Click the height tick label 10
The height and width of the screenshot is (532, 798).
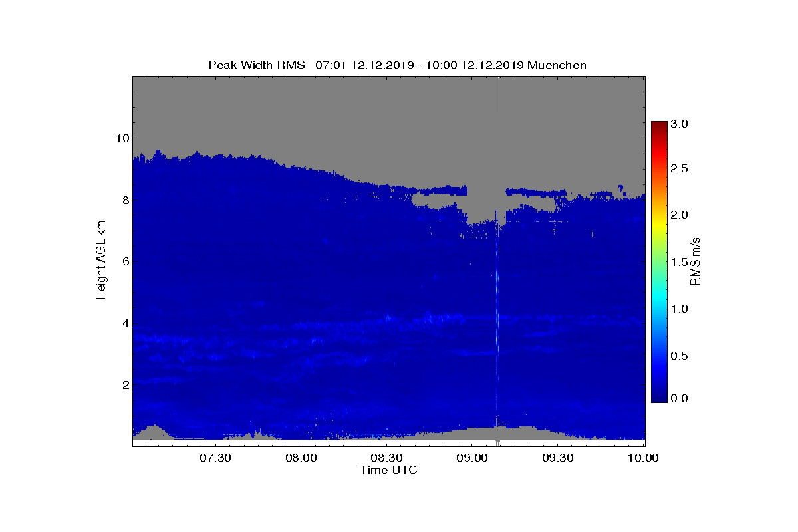click(122, 138)
